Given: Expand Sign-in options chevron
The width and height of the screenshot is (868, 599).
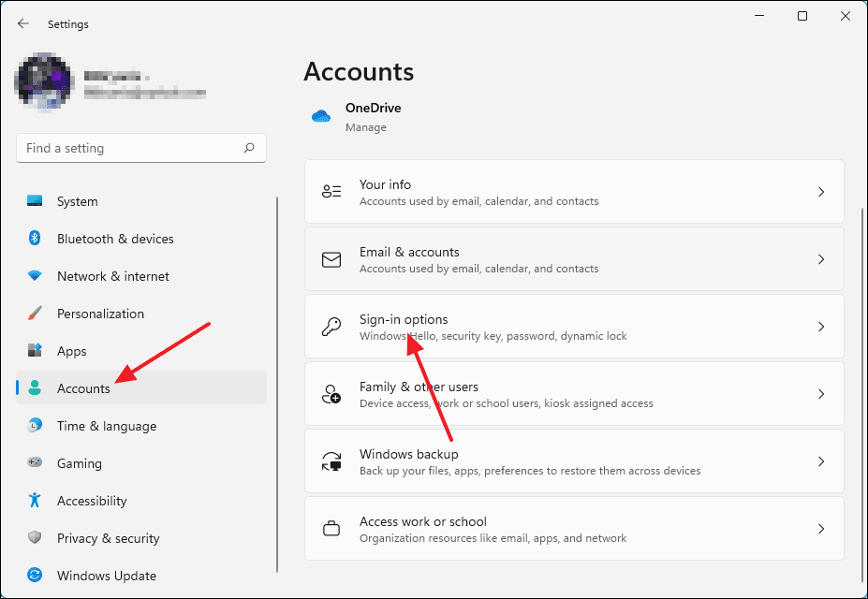Looking at the screenshot, I should 821,327.
